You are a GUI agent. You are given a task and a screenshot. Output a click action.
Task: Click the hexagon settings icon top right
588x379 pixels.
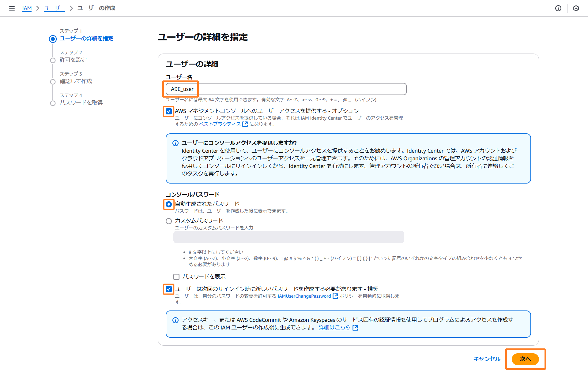point(576,8)
